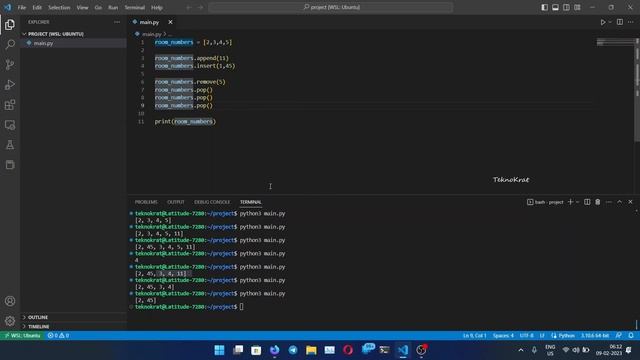This screenshot has width=640, height=360.
Task: Open Edit menu
Action: point(37,7)
